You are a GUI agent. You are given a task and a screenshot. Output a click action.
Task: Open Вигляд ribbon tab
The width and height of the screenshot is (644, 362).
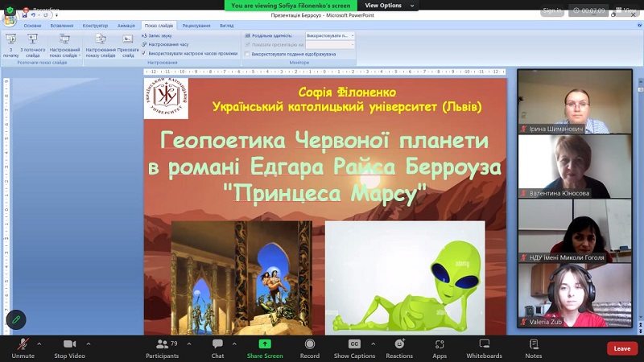point(226,26)
